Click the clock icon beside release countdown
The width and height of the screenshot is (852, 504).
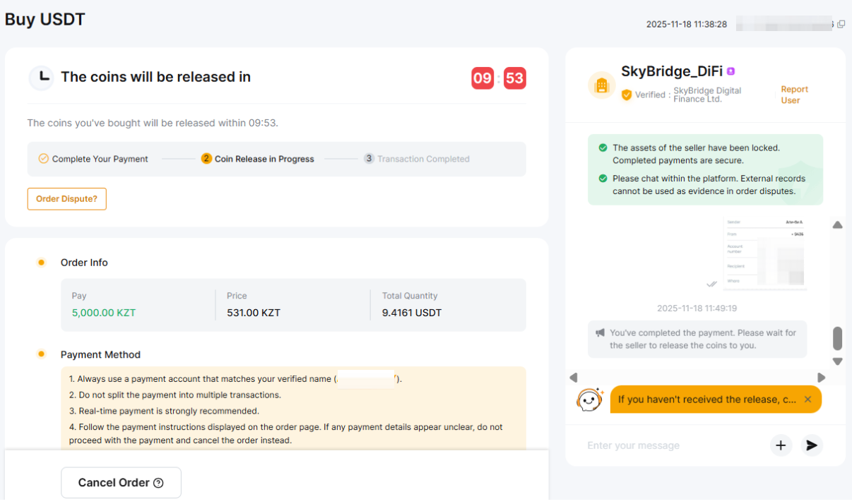click(42, 77)
